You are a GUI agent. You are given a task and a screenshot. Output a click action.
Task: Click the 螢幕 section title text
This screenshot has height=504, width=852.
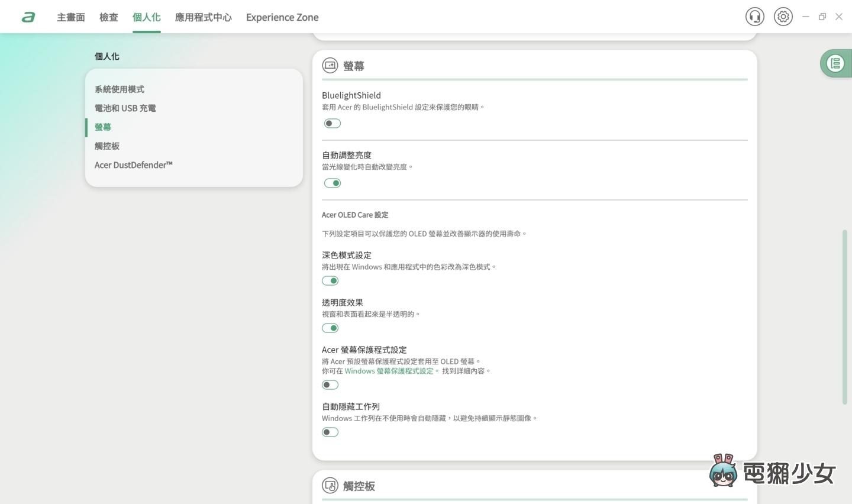354,66
